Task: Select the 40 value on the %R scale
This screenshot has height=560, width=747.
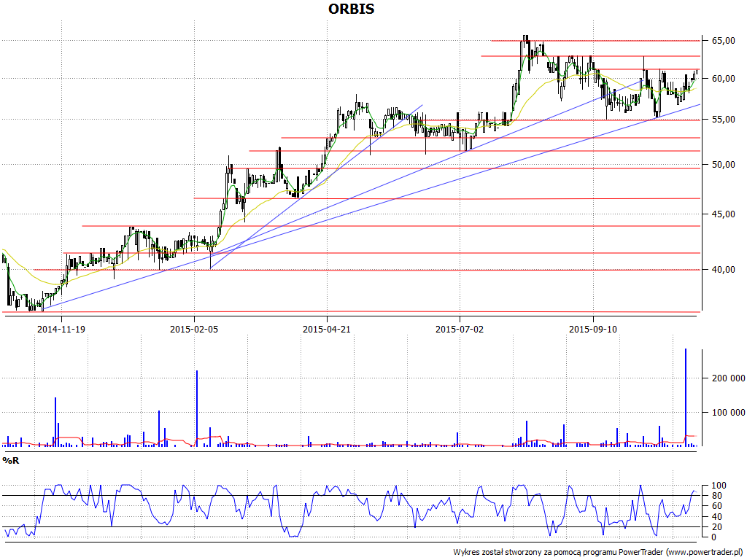Action: point(716,517)
